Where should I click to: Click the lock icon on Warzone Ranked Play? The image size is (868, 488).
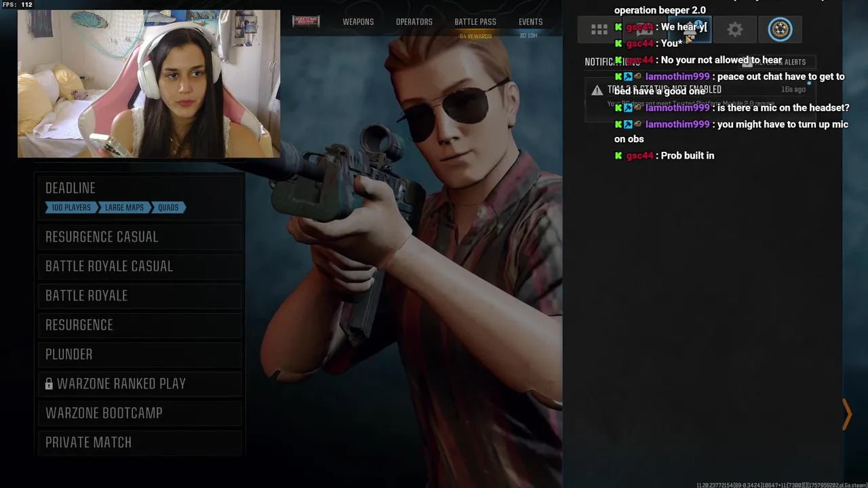point(49,384)
